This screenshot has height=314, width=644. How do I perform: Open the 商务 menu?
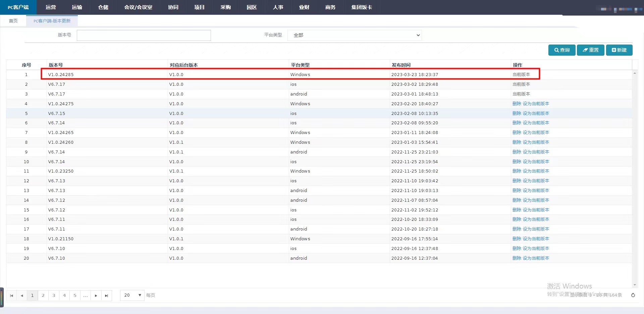330,7
